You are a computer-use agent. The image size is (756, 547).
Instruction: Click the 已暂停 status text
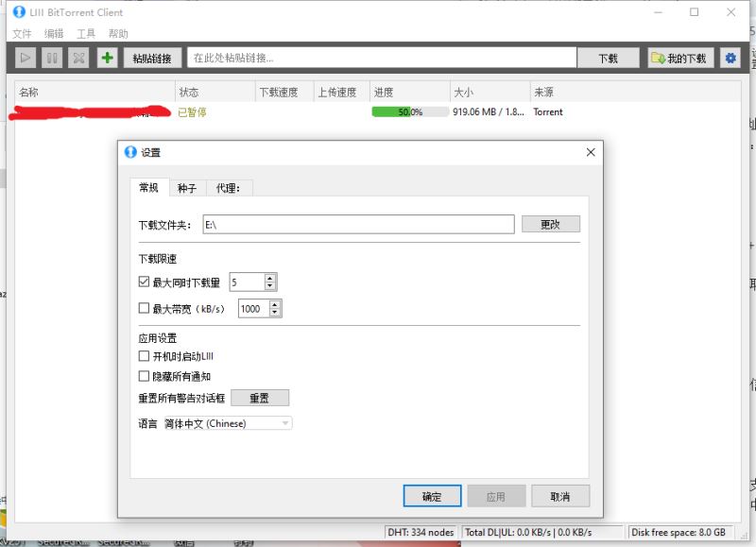(192, 112)
